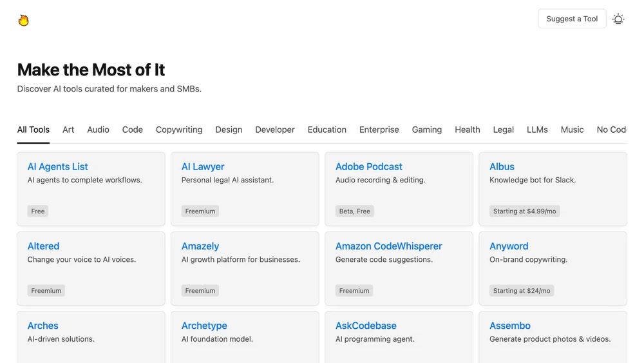Open the Code category tab
The height and width of the screenshot is (363, 644).
(x=132, y=130)
